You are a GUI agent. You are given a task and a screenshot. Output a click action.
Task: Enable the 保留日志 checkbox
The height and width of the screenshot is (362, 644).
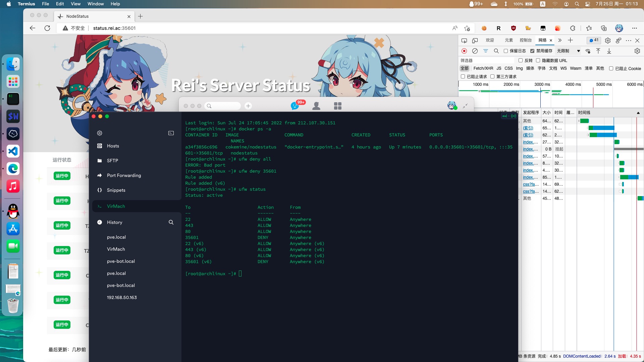[506, 51]
